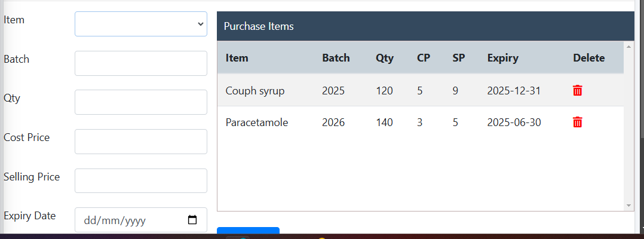The height and width of the screenshot is (239, 644).
Task: Delete the Couph syrup row
Action: (x=577, y=91)
